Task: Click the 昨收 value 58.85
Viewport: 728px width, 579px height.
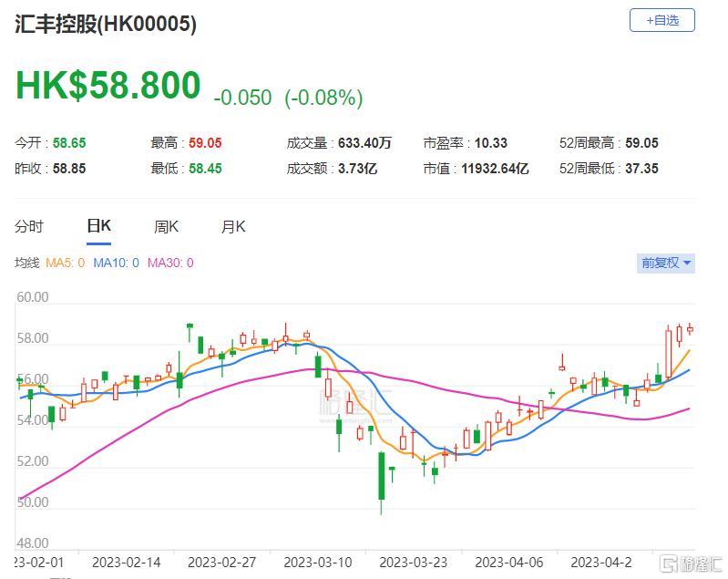Action: click(x=69, y=168)
